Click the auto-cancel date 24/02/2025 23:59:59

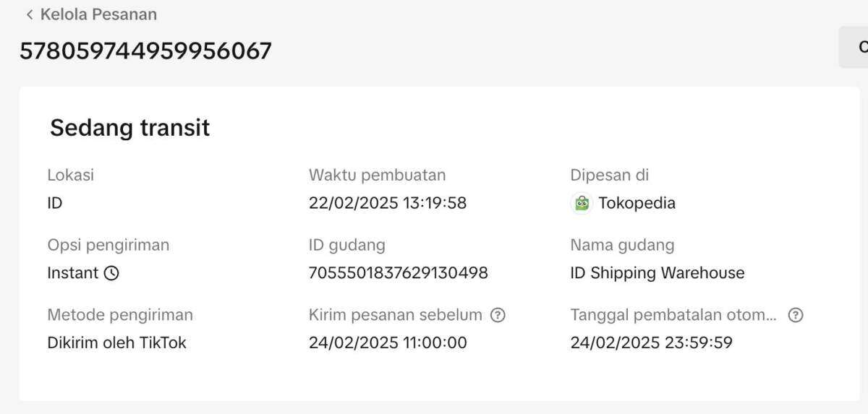pos(652,342)
